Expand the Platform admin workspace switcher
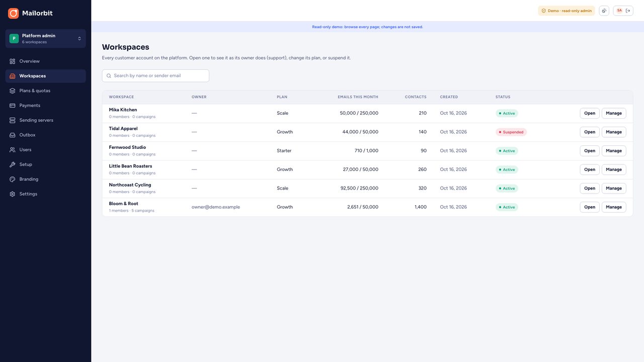Screen dimensions: 644x362 tap(45, 38)
